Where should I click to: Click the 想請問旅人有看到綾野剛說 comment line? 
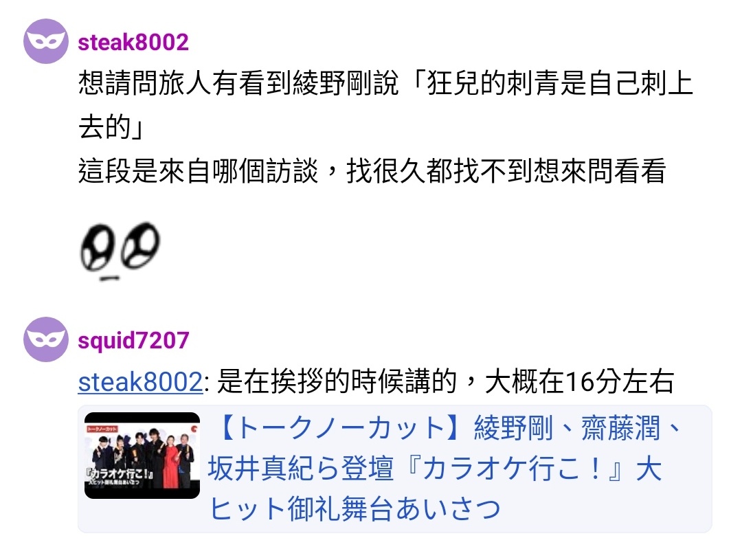click(385, 83)
